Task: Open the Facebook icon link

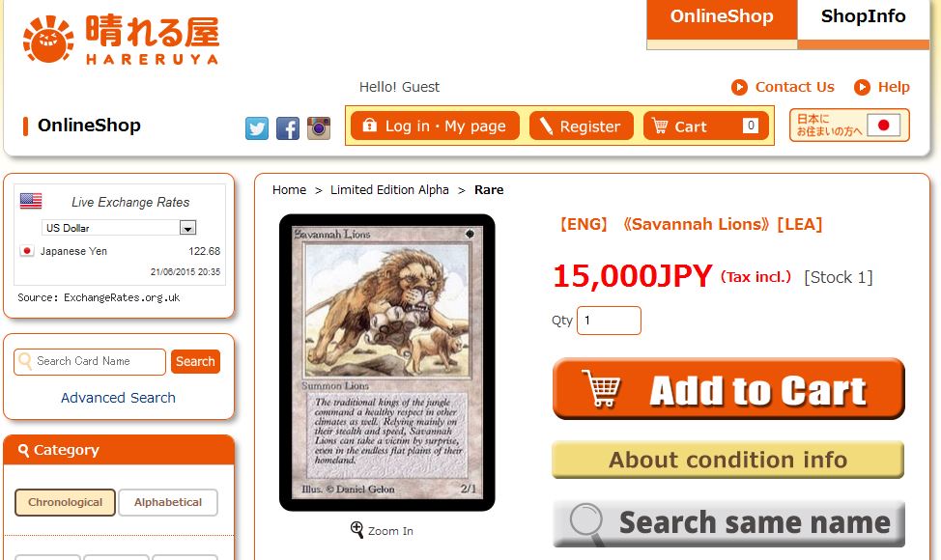Action: tap(288, 128)
